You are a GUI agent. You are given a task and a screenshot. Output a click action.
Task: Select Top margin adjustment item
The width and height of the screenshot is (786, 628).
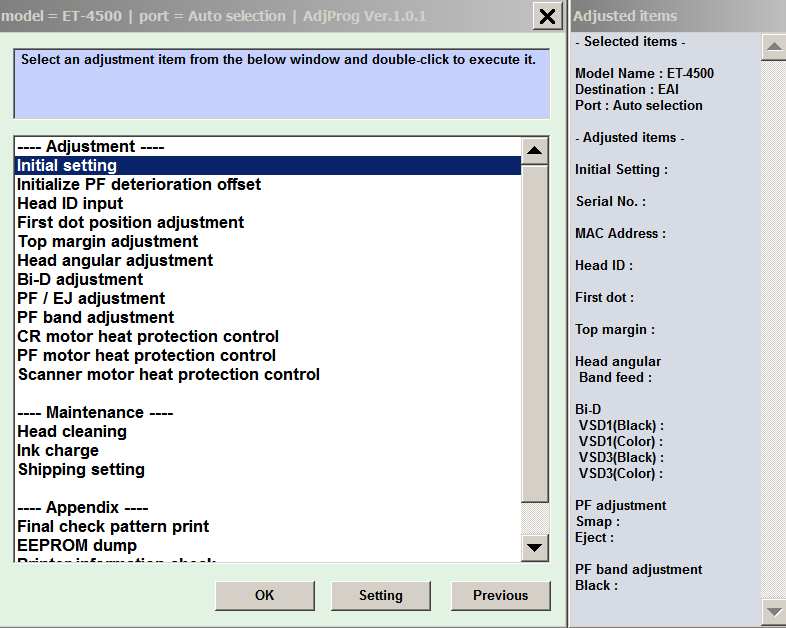[268, 242]
